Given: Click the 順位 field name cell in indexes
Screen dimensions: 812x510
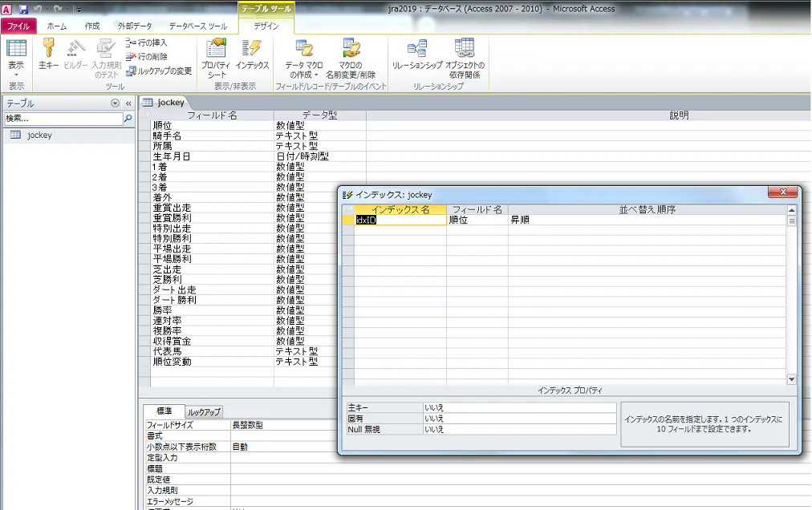Looking at the screenshot, I should 477,220.
